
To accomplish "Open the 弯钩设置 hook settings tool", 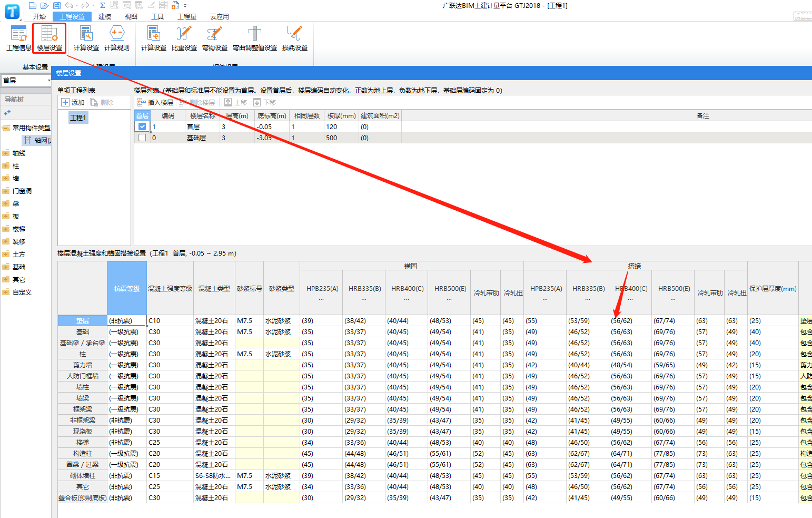I will [215, 38].
